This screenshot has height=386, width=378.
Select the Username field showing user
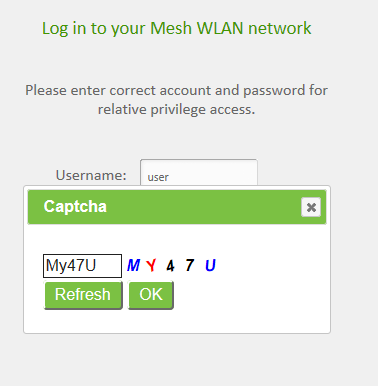click(x=199, y=173)
